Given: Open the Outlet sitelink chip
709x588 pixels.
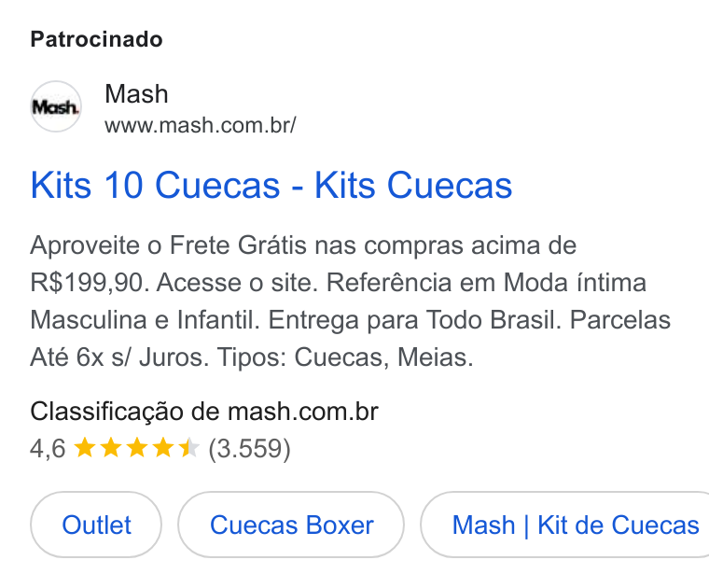Looking at the screenshot, I should tap(96, 525).
